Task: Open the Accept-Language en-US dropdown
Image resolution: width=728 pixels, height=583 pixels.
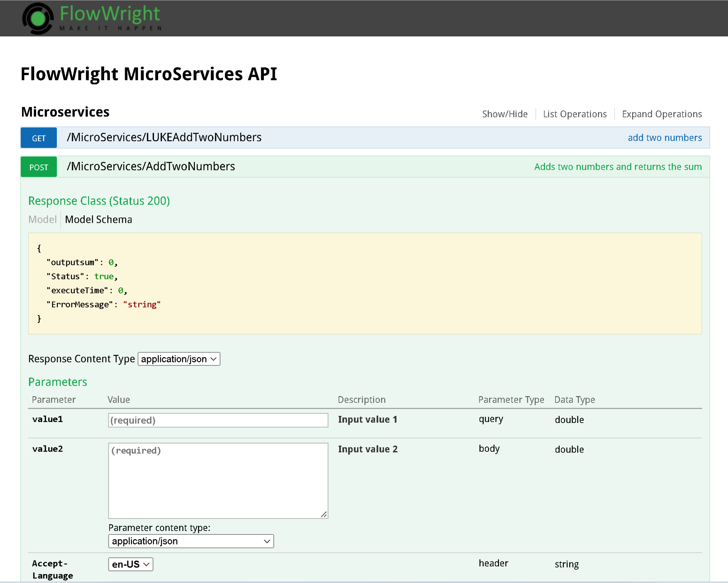Action: tap(130, 564)
